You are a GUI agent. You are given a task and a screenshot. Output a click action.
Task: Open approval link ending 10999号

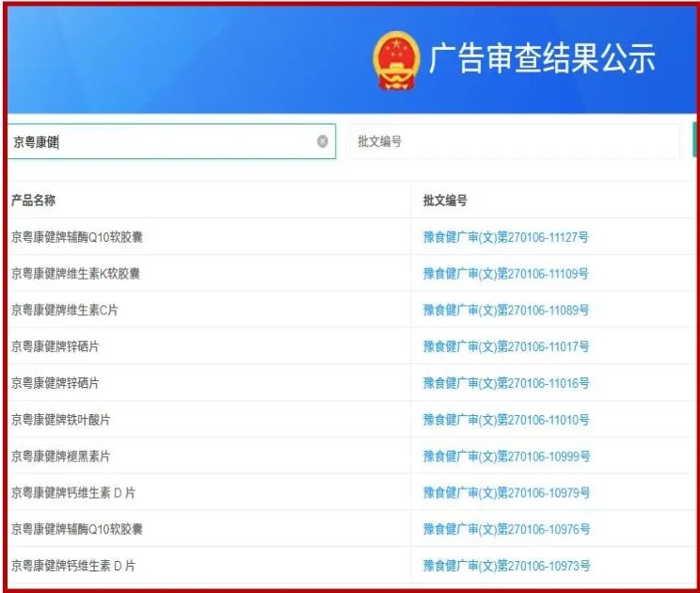click(507, 456)
